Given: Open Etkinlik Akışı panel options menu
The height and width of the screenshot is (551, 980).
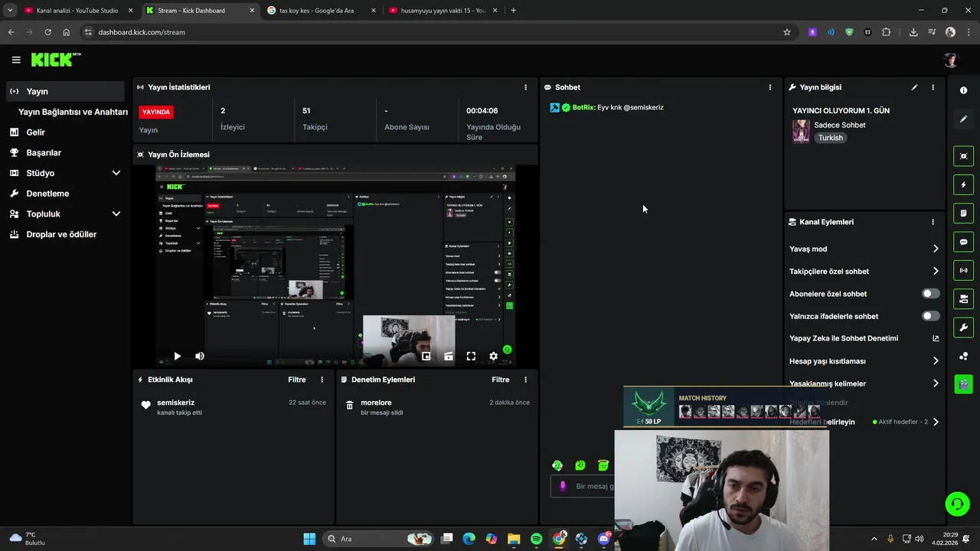Looking at the screenshot, I should tap(322, 380).
